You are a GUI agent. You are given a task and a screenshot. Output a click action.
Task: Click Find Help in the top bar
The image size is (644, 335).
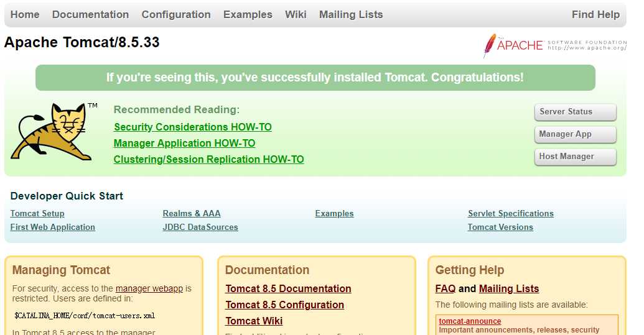coord(595,14)
